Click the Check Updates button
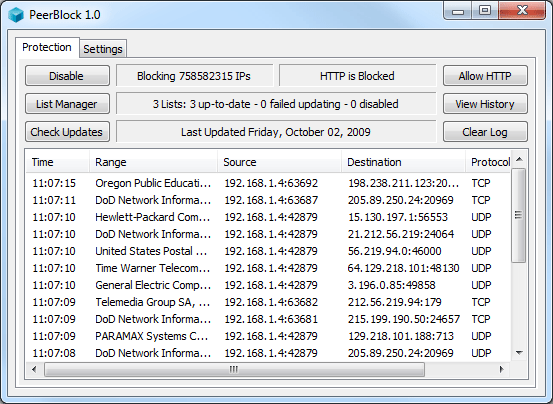553x404 pixels. click(x=67, y=132)
